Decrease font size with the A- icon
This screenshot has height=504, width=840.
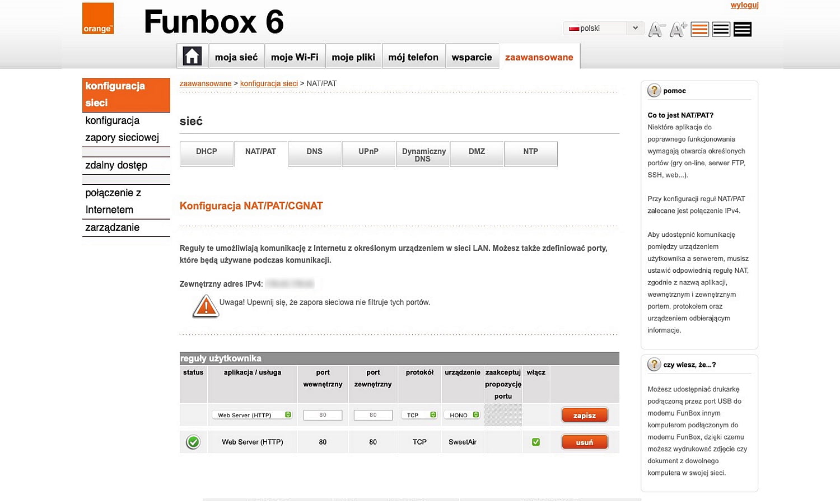pos(656,29)
